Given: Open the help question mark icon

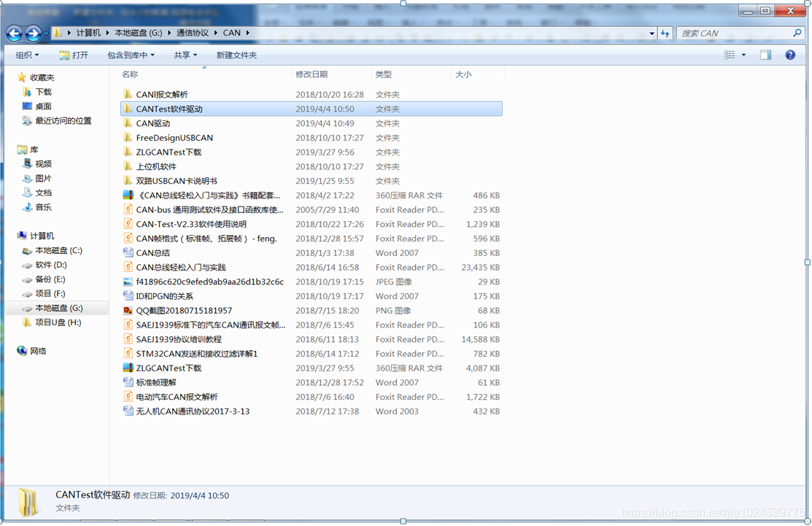Looking at the screenshot, I should click(789, 55).
